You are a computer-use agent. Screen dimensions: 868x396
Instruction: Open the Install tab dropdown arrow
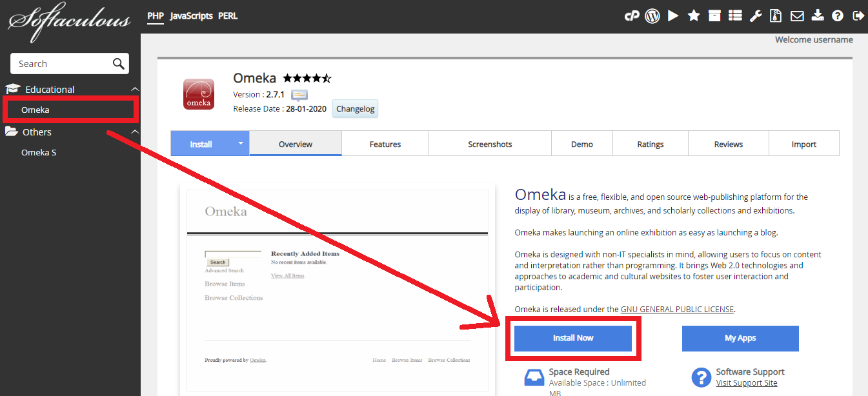coord(241,143)
